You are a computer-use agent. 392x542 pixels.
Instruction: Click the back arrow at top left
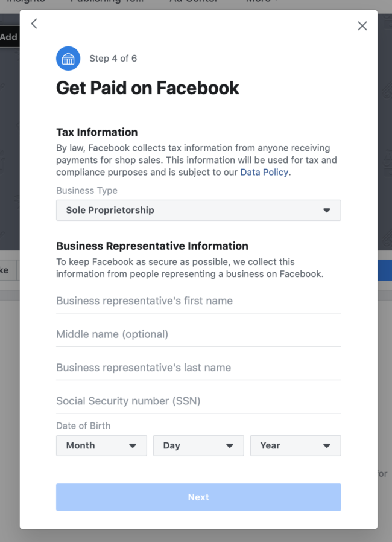[x=34, y=24]
